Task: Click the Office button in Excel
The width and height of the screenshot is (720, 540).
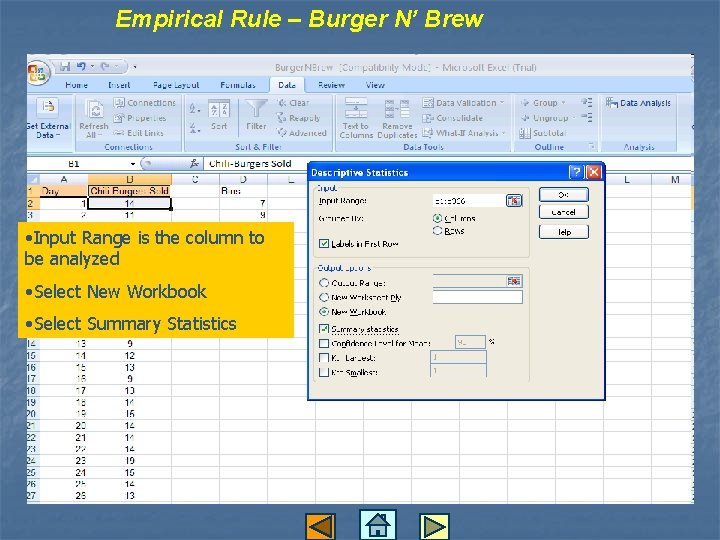Action: pos(38,73)
